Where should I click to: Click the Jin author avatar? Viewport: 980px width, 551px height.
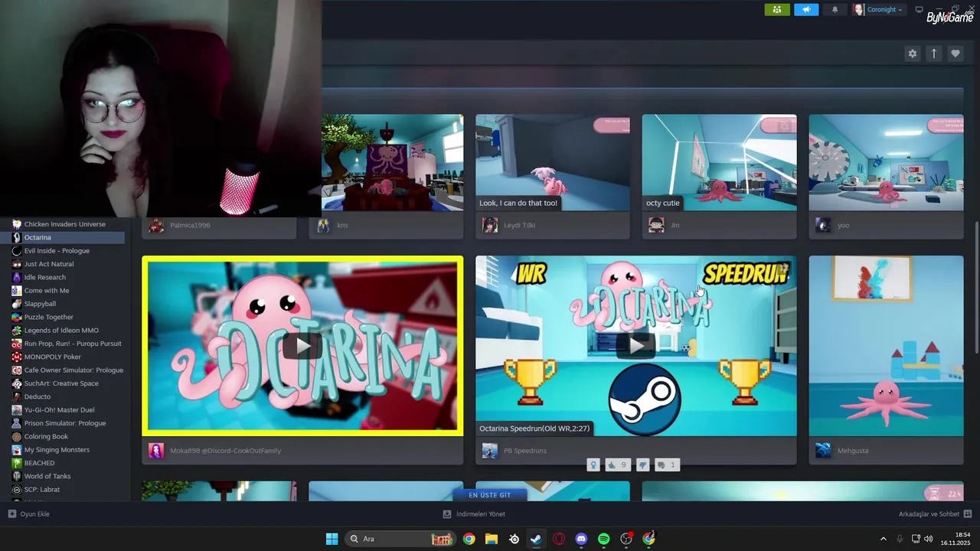656,225
